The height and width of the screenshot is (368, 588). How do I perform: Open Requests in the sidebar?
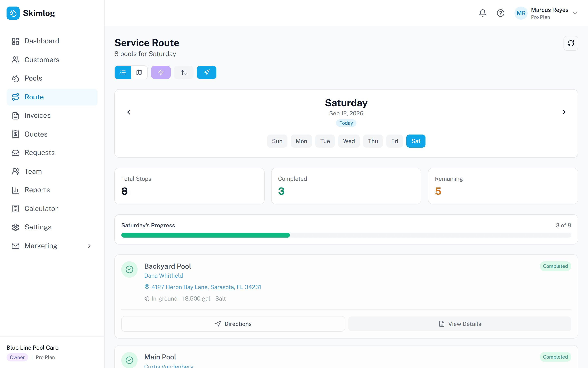tap(52, 153)
